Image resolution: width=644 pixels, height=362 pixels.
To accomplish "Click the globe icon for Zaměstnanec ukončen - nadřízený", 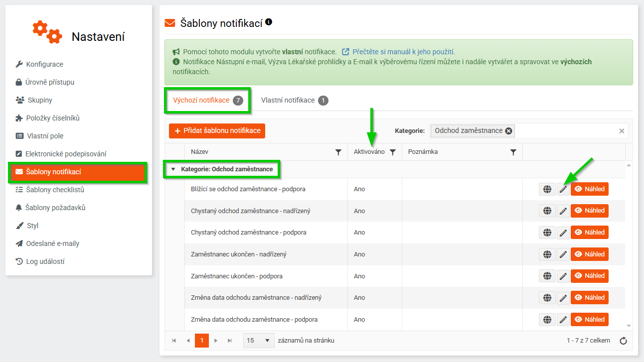I will pos(547,254).
